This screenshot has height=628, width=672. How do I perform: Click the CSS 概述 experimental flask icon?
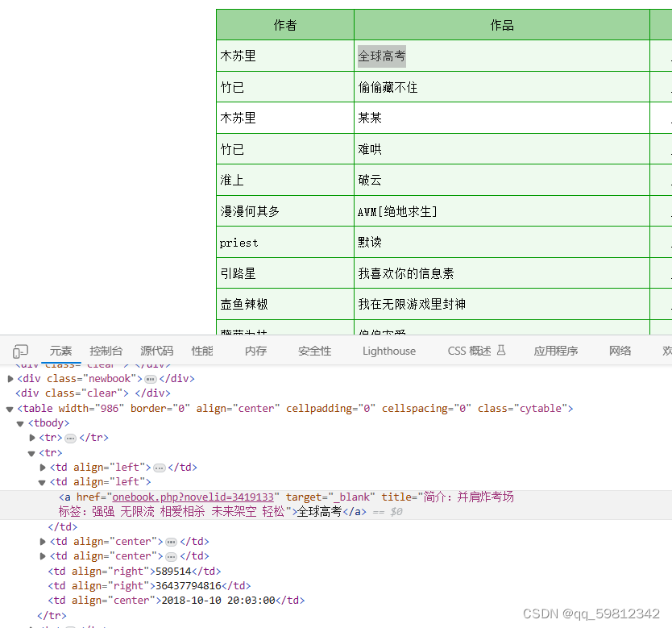(501, 351)
